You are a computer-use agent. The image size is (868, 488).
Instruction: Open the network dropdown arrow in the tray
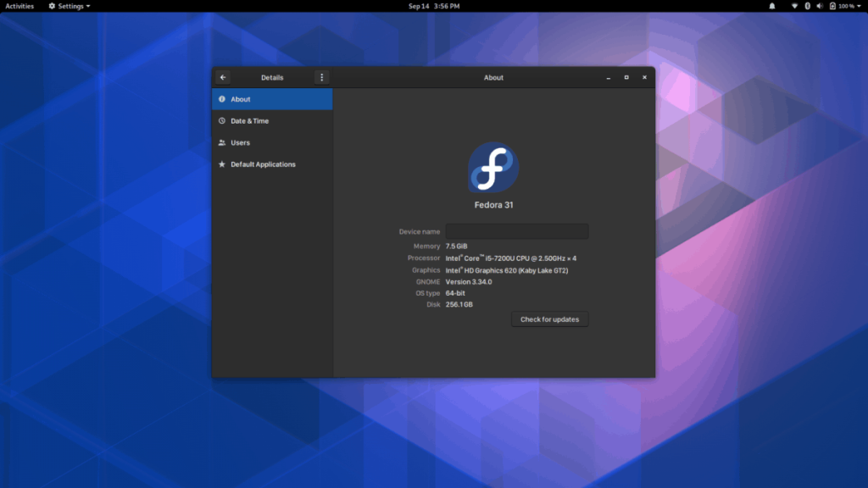795,6
